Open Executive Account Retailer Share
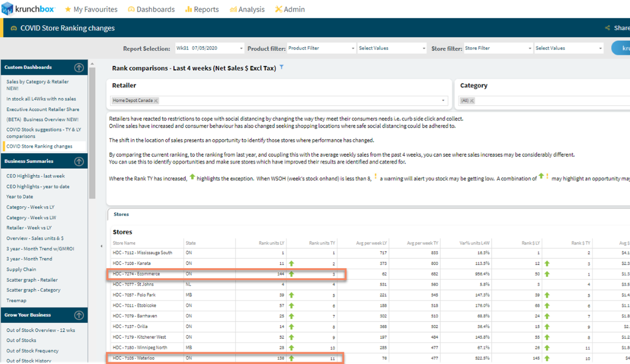 click(x=43, y=110)
